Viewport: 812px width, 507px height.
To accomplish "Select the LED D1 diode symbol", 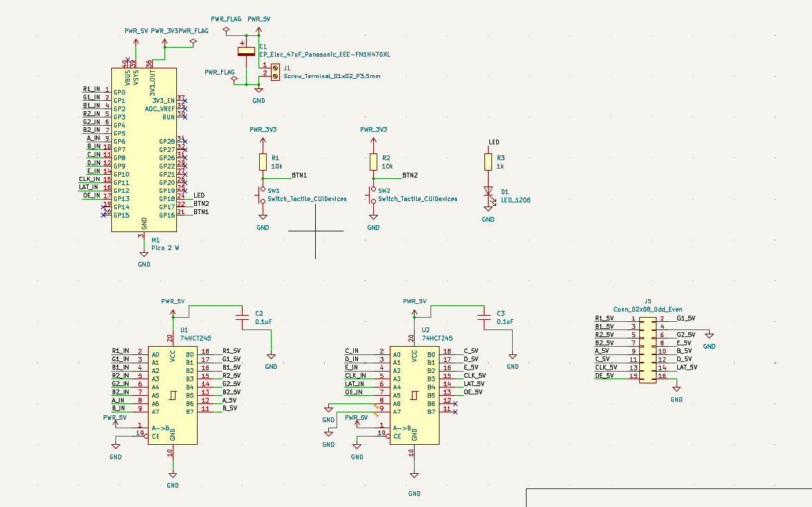I will tap(489, 191).
